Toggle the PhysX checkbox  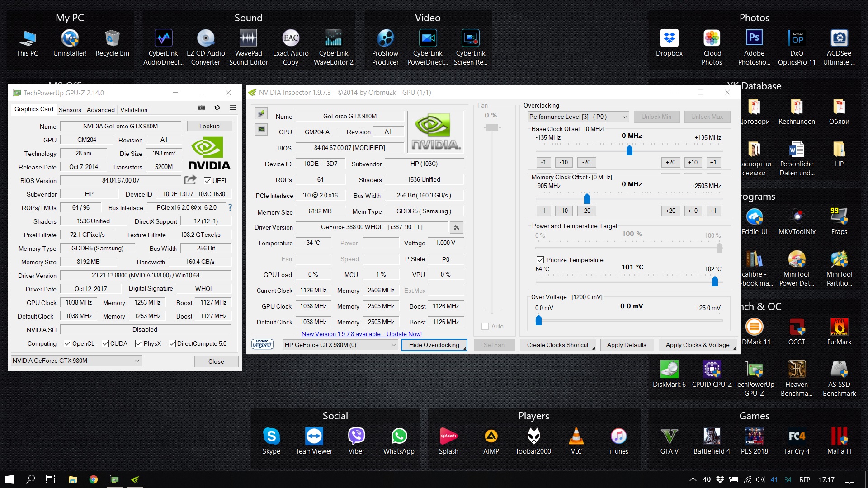click(x=139, y=343)
